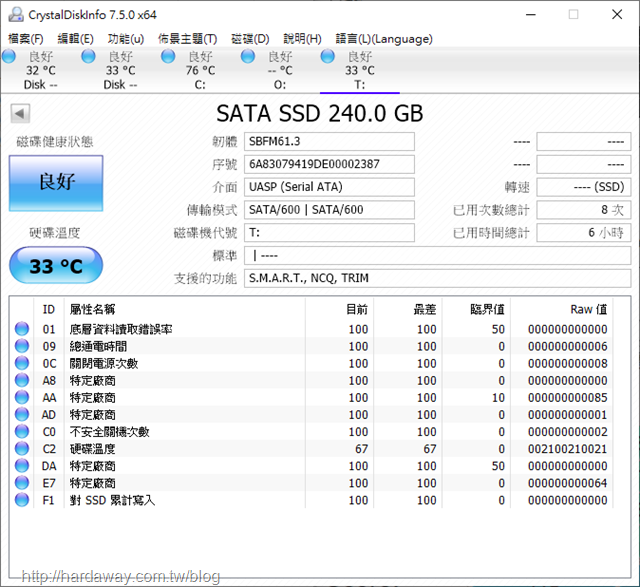640x587 pixels.
Task: Click status orb for attribute 0C
Action: (22, 363)
